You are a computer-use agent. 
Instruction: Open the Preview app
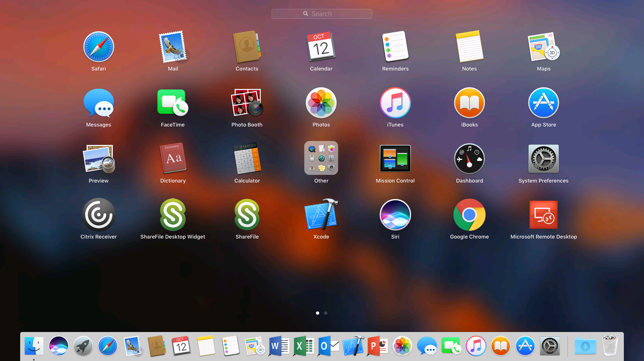coord(99,159)
